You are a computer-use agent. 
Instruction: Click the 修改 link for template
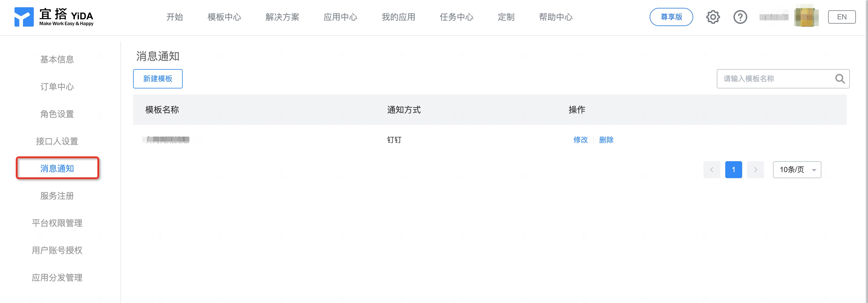click(x=580, y=140)
